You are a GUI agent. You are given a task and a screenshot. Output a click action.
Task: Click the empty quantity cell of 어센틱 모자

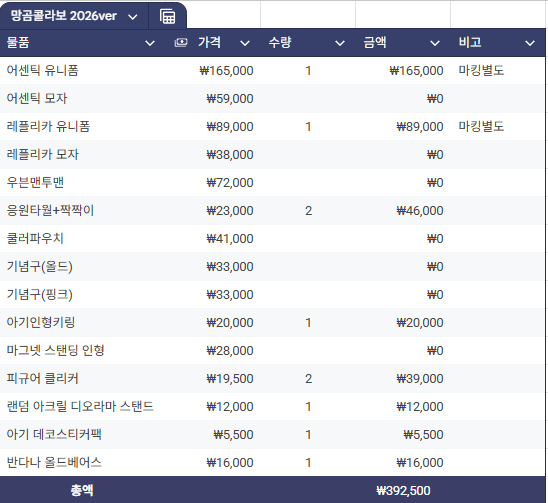tap(308, 99)
